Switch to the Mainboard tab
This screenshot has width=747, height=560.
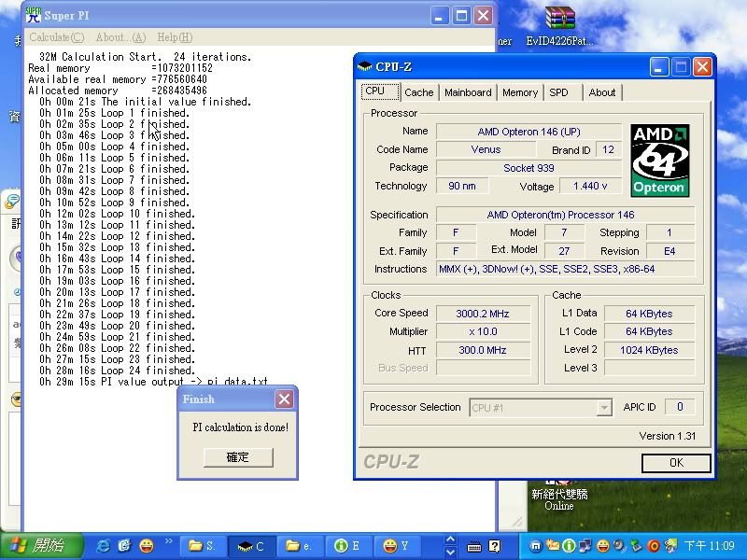[x=468, y=92]
